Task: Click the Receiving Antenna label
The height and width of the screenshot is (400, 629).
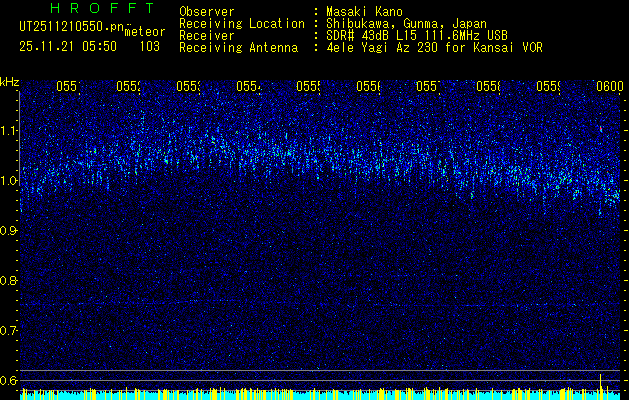Action: point(238,48)
